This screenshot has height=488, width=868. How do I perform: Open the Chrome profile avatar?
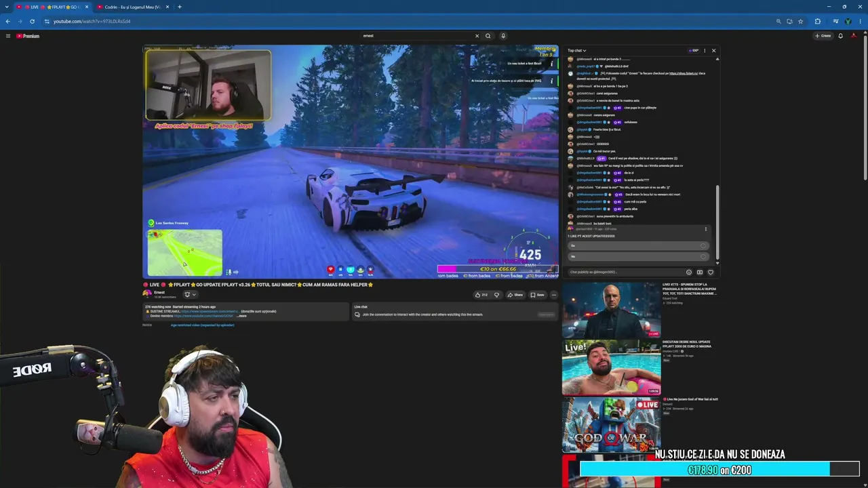(848, 21)
